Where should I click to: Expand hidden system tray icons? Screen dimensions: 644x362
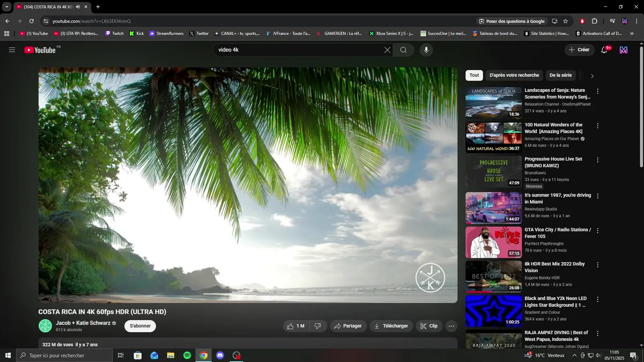pyautogui.click(x=575, y=355)
